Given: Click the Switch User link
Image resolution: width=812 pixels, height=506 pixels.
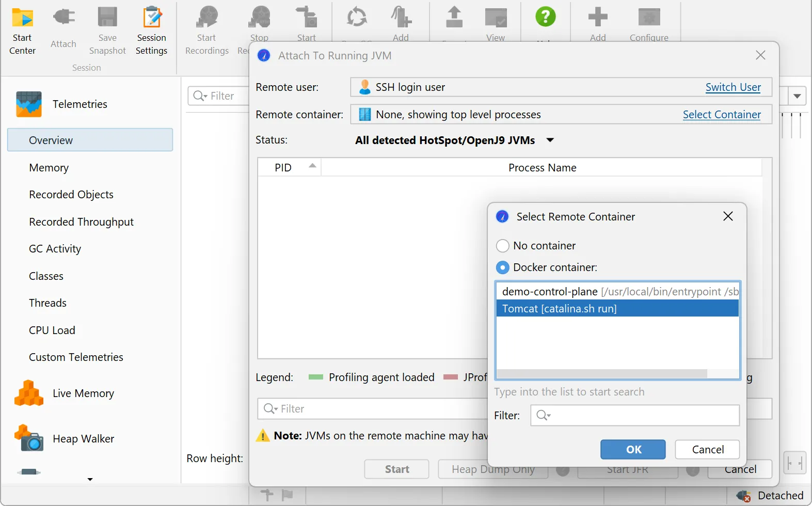Looking at the screenshot, I should click(733, 87).
